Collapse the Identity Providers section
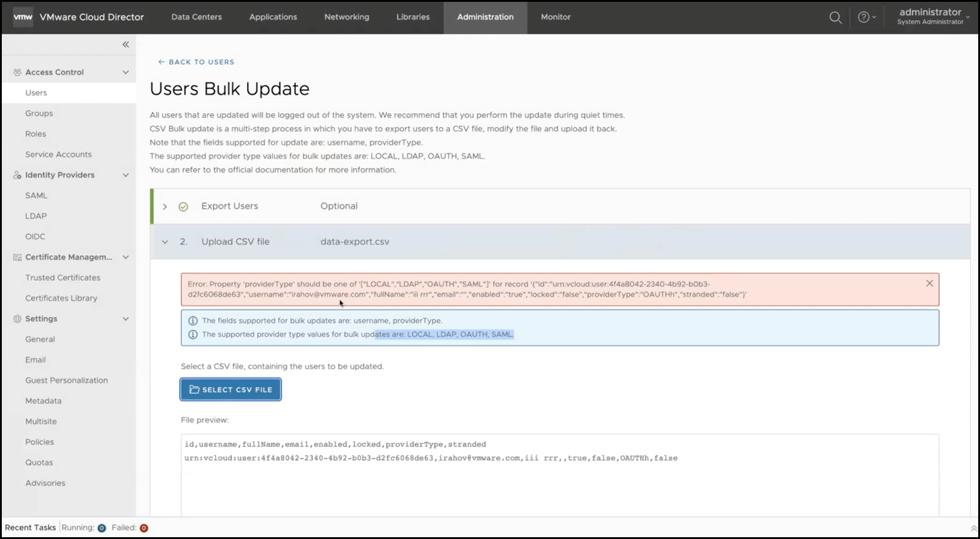 pyautogui.click(x=126, y=175)
